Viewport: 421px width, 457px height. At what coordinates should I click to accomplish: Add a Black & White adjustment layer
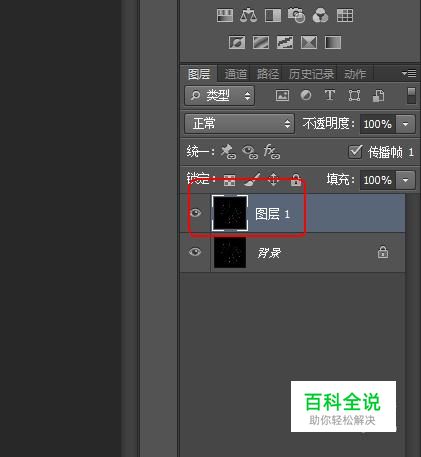[x=273, y=16]
